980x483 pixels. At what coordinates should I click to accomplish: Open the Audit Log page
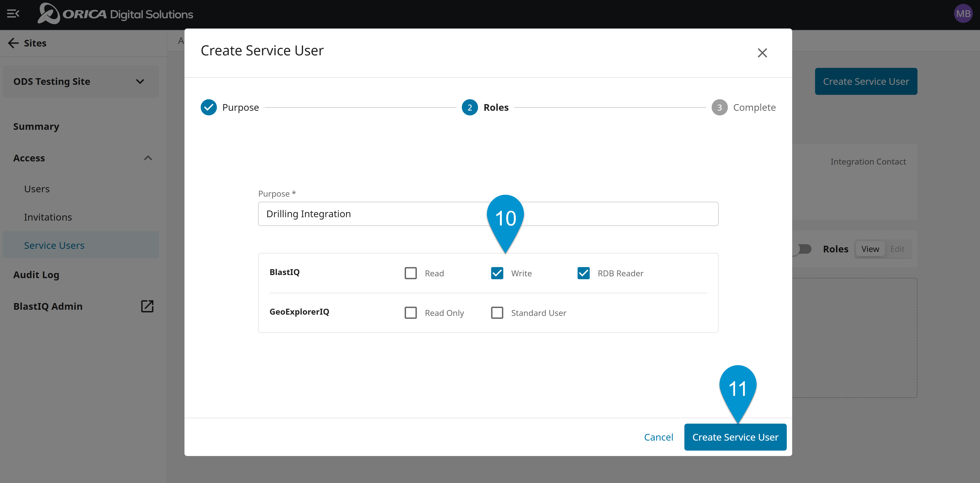pos(36,275)
